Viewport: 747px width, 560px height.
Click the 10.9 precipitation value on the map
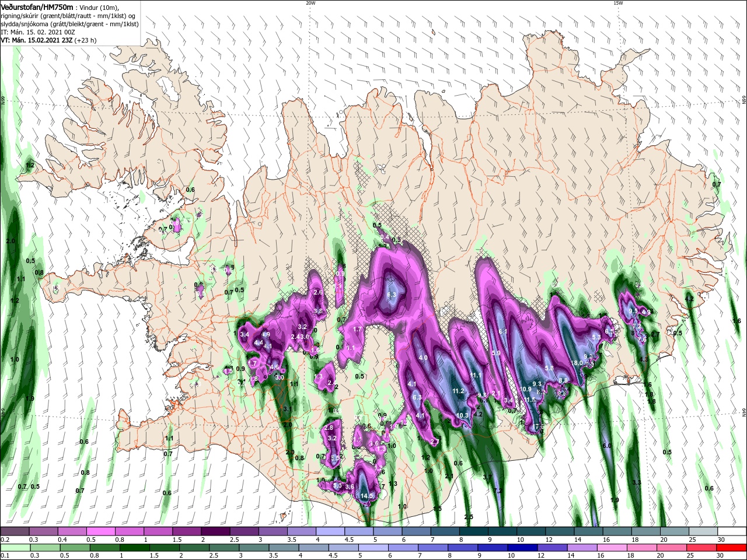(526, 389)
